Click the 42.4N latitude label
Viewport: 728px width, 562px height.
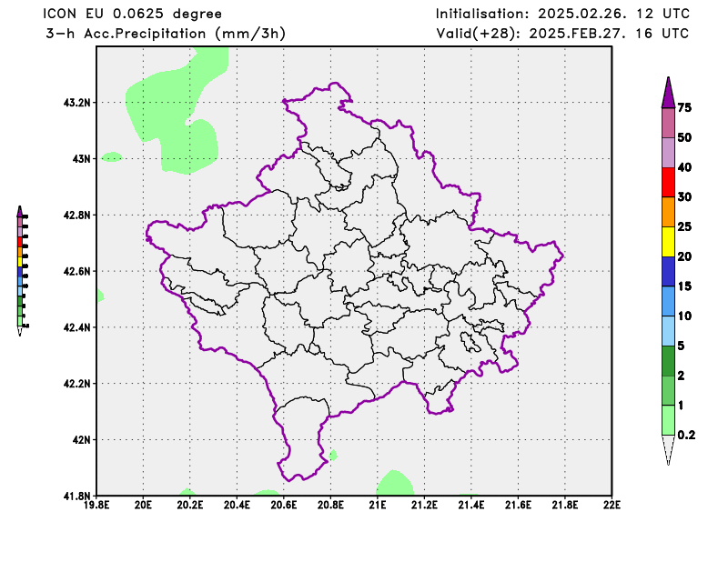pos(76,327)
